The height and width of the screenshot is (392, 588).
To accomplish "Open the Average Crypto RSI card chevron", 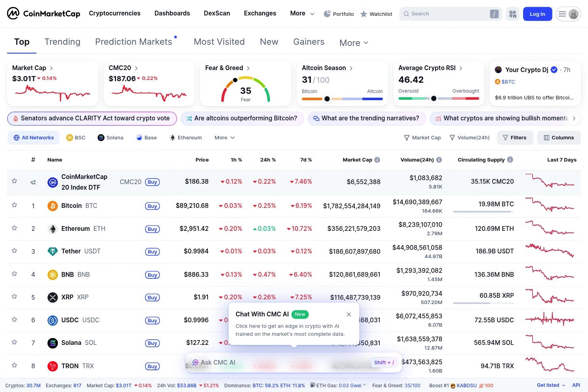I will [x=461, y=68].
